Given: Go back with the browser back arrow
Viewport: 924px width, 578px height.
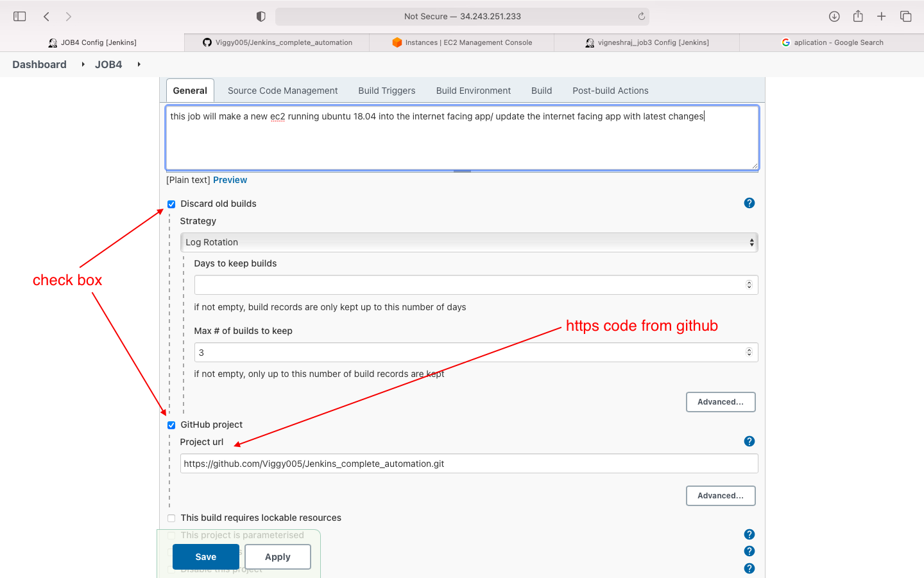Looking at the screenshot, I should pos(46,17).
